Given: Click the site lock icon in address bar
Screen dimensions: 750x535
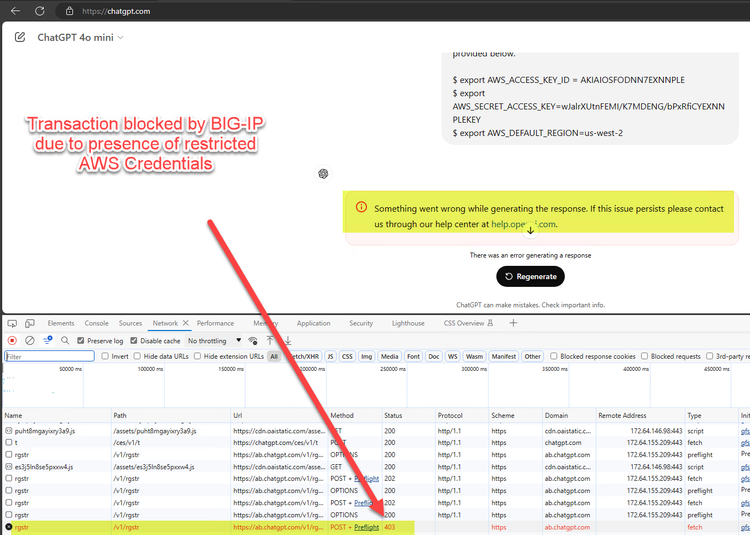Looking at the screenshot, I should (69, 11).
